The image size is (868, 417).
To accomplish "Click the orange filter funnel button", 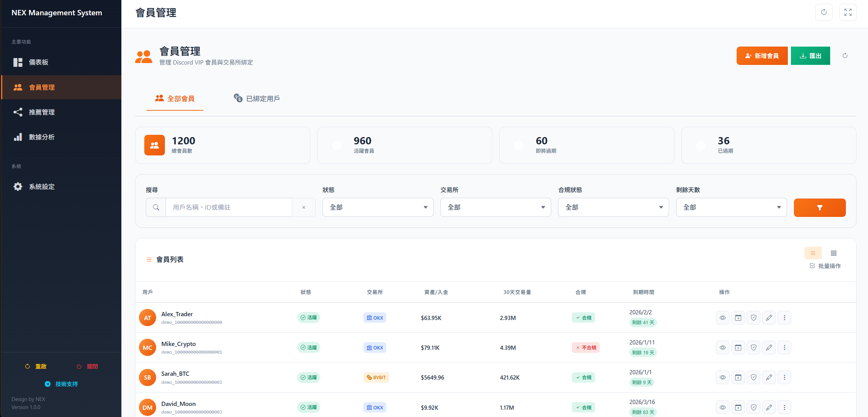I will 820,208.
